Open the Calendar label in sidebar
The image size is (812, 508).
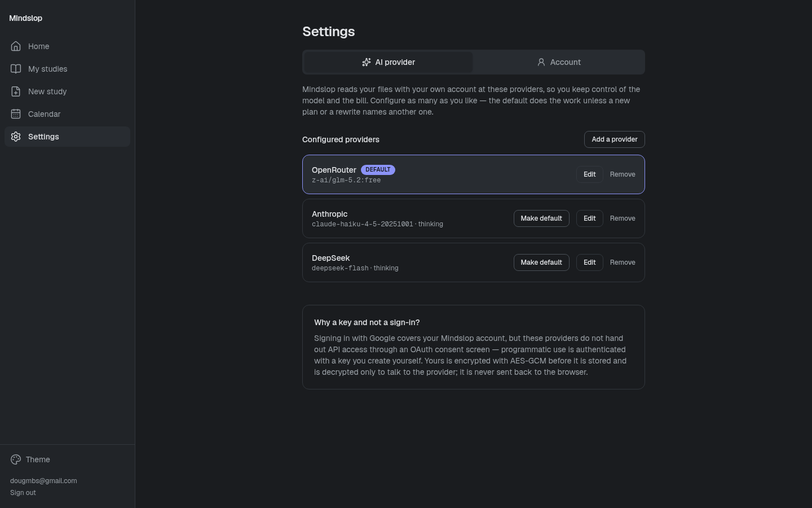44,114
